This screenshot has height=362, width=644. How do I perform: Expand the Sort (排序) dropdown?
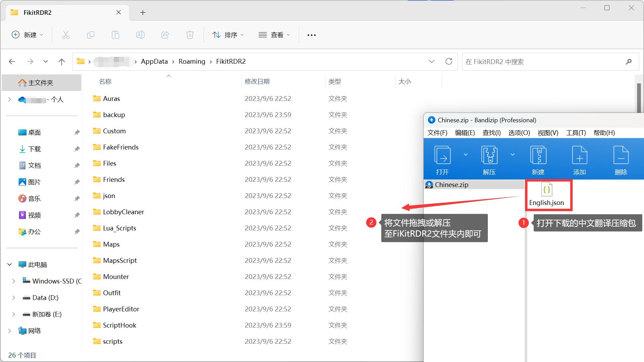point(228,35)
